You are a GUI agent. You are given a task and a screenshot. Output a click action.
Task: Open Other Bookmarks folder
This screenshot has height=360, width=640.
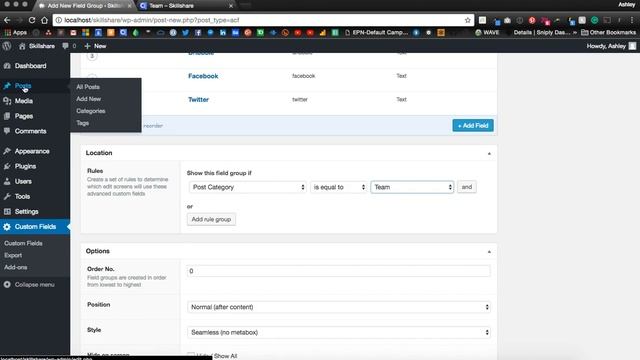point(608,33)
